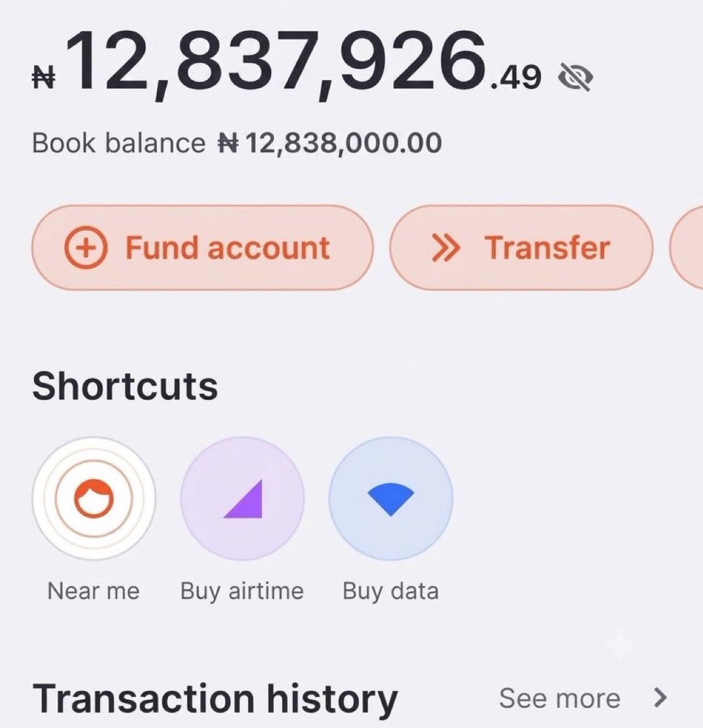Tap the Transaction history heading

pyautogui.click(x=215, y=699)
